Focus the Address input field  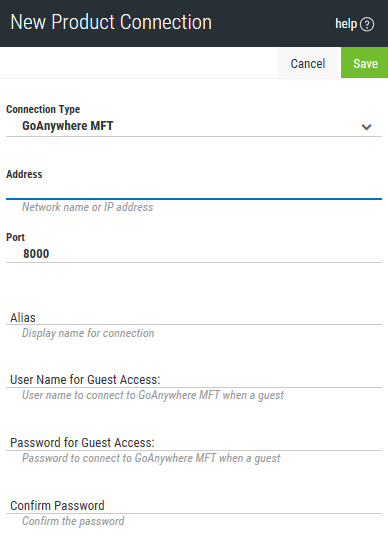(x=194, y=190)
